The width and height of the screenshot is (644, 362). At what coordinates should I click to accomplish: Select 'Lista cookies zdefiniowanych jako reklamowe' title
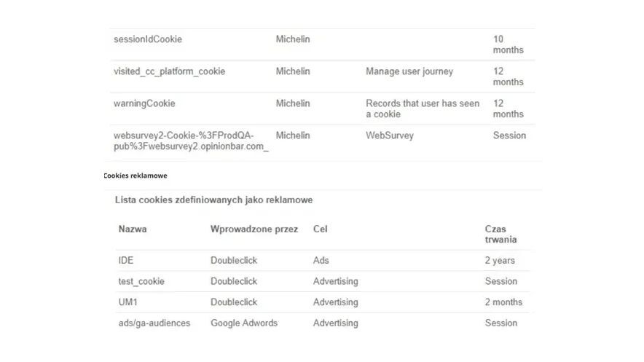[x=213, y=200]
